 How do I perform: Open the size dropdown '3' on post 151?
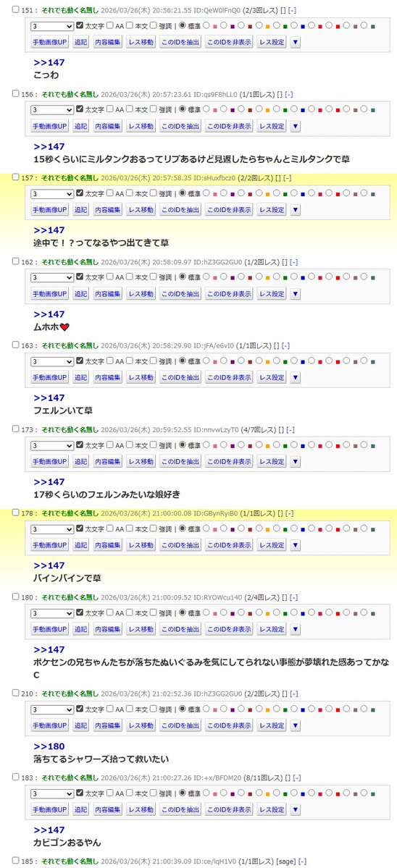point(53,25)
